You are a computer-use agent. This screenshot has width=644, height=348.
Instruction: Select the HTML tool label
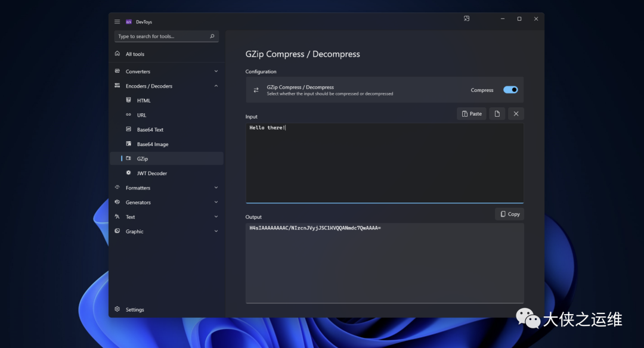click(144, 101)
